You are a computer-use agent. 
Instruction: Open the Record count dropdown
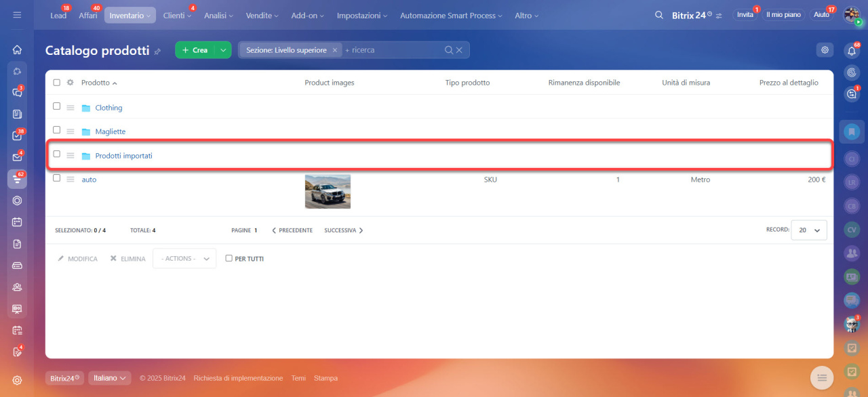809,230
